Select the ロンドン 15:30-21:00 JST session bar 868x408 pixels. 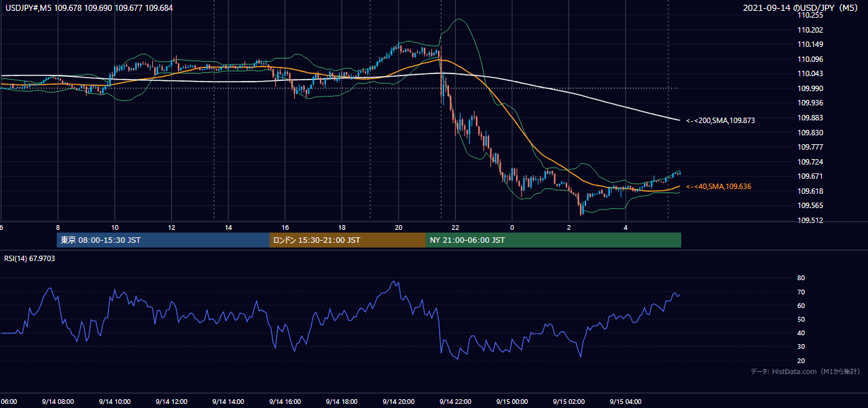coord(348,240)
